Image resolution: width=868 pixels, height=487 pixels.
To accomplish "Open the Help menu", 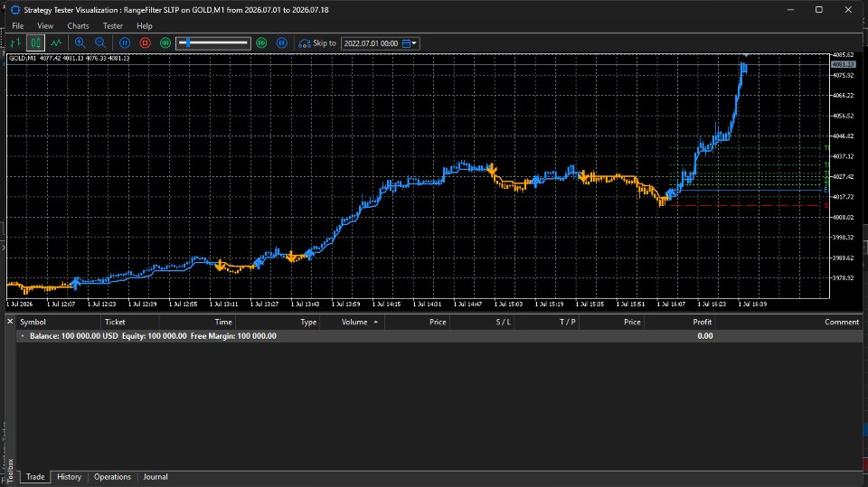I will click(145, 26).
